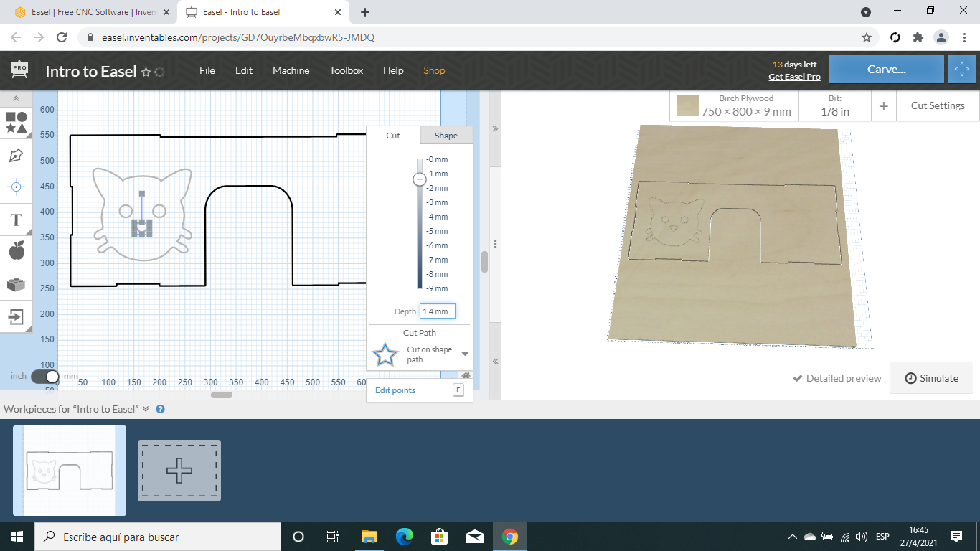Screen dimensions: 980x551
Task: Collapse preview pane with lower double arrow
Action: coord(495,361)
